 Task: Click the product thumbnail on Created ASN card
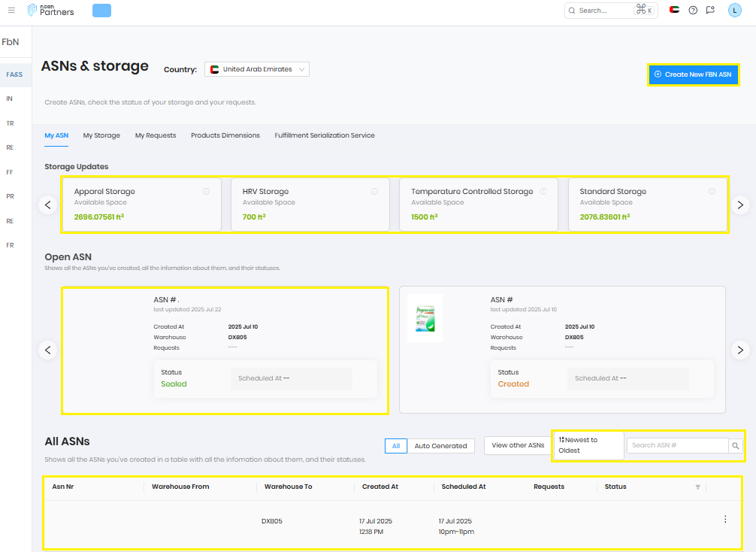(x=425, y=318)
